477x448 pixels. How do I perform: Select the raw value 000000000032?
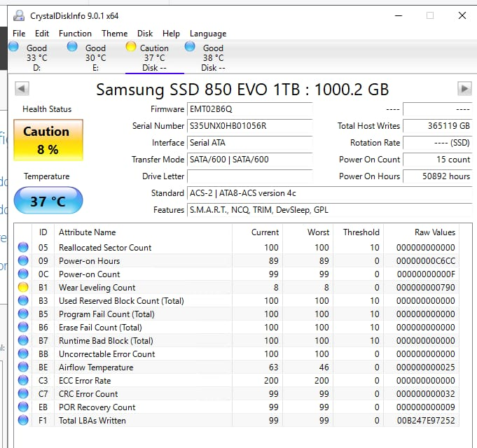426,394
